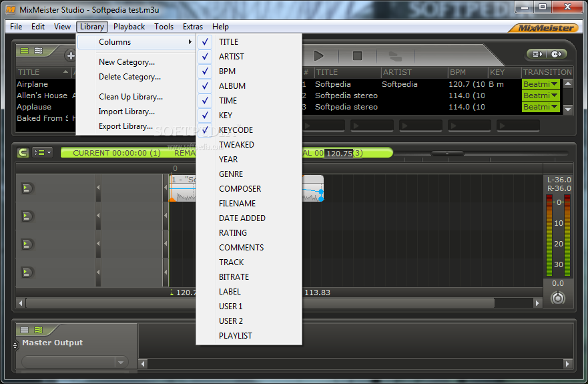588x384 pixels.
Task: Enable the COMPOSER column
Action: pos(249,188)
